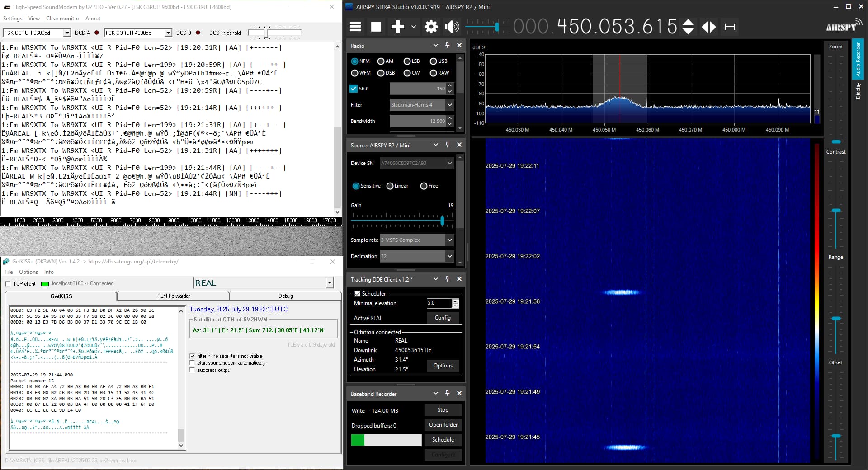Open SoundModem View menu
This screenshot has height=470, width=868.
[x=34, y=19]
